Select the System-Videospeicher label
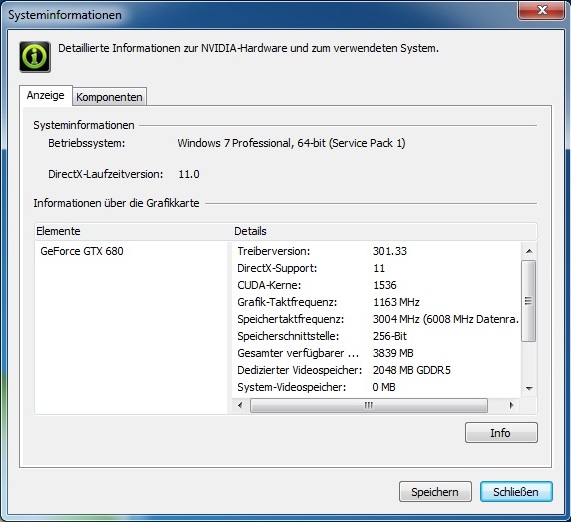Viewport: 571px width, 522px height. [x=292, y=387]
